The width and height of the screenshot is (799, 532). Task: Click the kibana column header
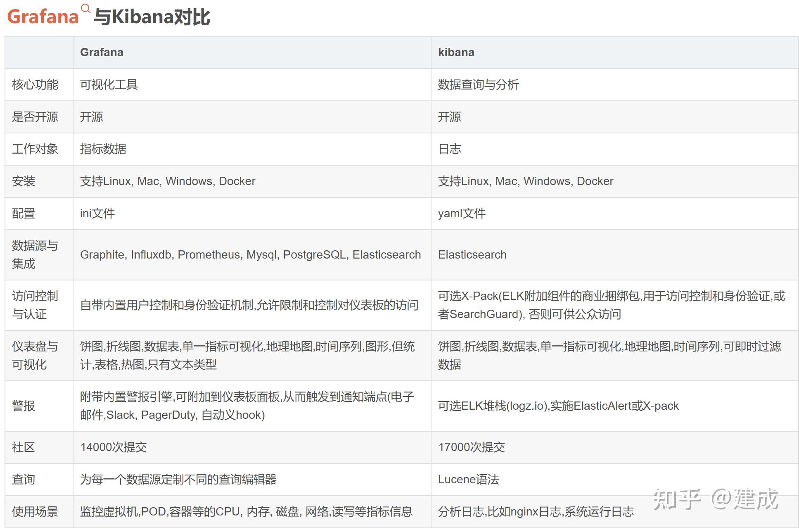(x=456, y=52)
